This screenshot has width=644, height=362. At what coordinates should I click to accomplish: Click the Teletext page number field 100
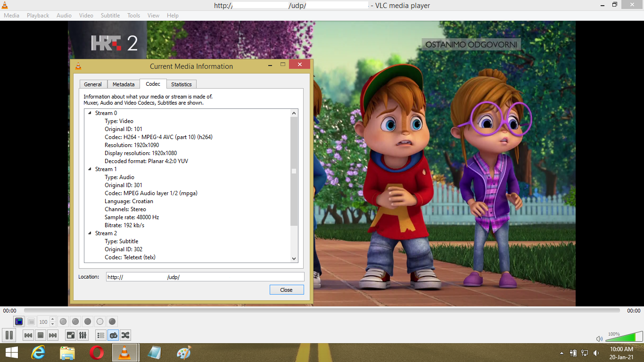[43, 321]
